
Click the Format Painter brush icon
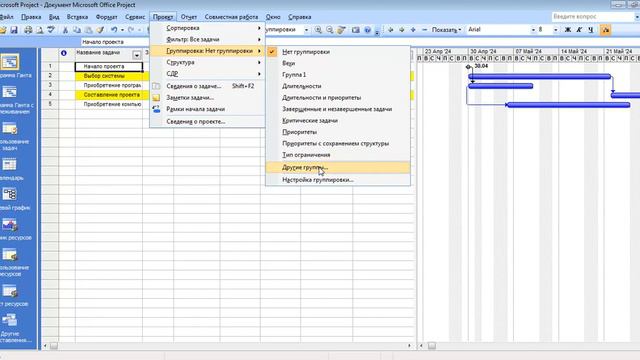(x=100, y=30)
